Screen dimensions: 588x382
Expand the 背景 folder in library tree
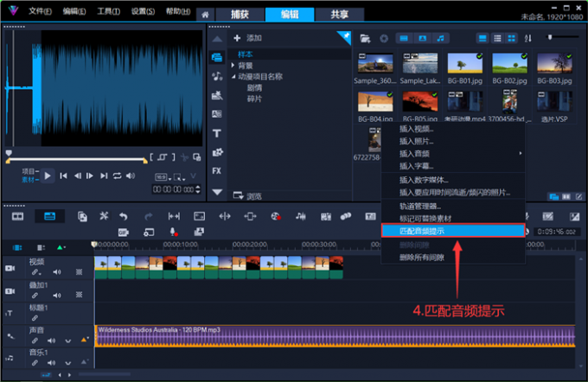click(233, 66)
